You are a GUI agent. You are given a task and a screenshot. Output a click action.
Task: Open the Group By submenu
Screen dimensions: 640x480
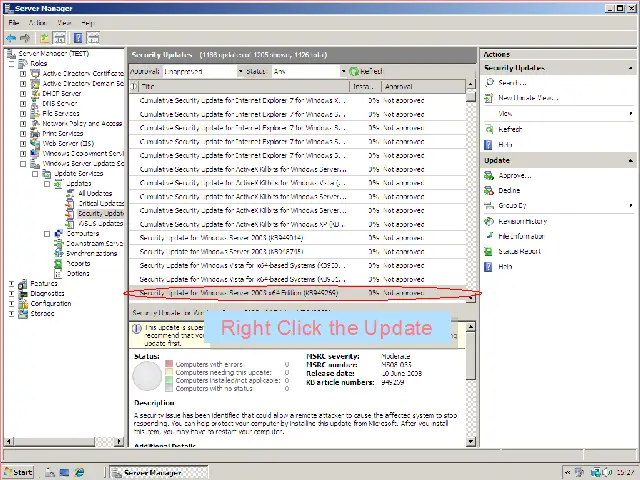point(558,205)
